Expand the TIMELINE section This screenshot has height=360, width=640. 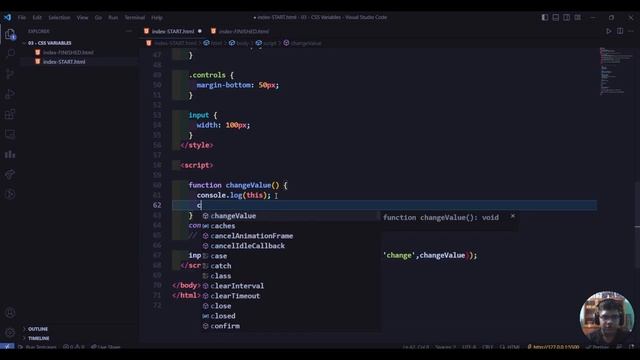pos(78,338)
